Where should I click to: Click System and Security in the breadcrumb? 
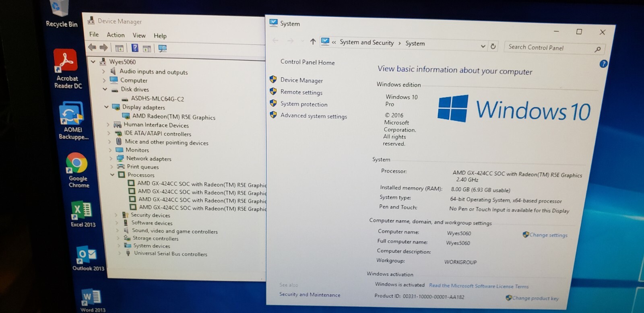tap(367, 42)
